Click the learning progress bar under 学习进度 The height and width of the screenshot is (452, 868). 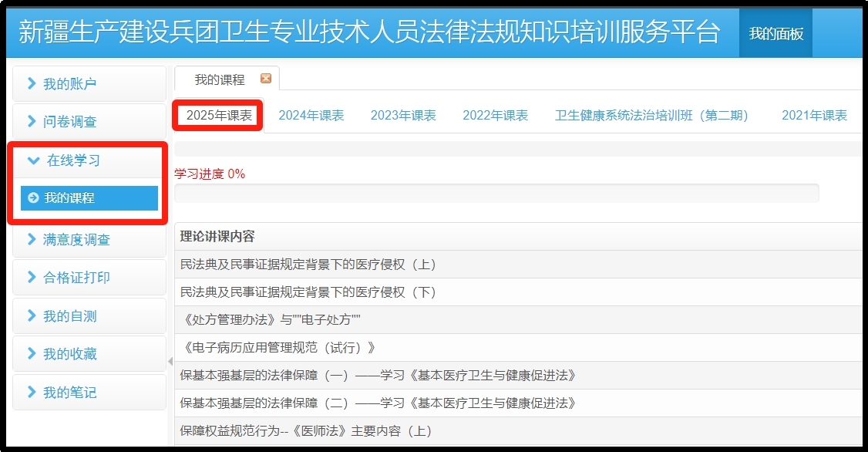click(x=496, y=194)
